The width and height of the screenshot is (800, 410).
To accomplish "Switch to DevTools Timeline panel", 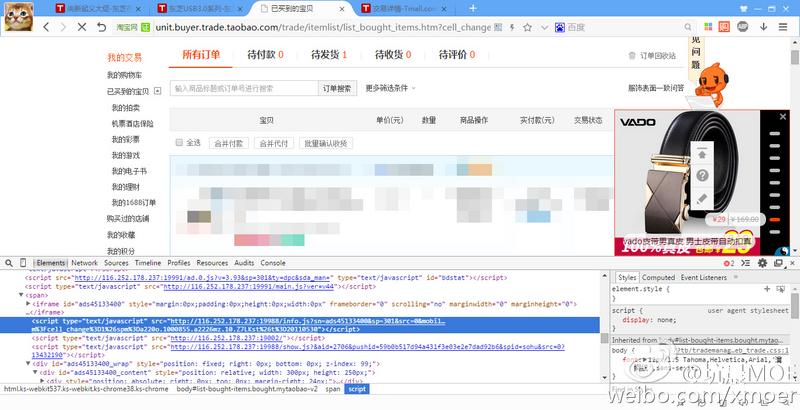I will click(148, 263).
